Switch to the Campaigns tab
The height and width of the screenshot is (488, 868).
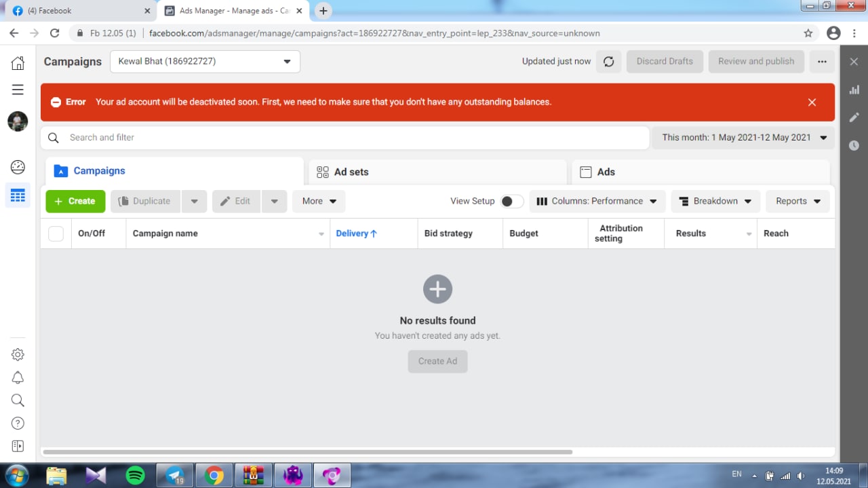coord(174,172)
